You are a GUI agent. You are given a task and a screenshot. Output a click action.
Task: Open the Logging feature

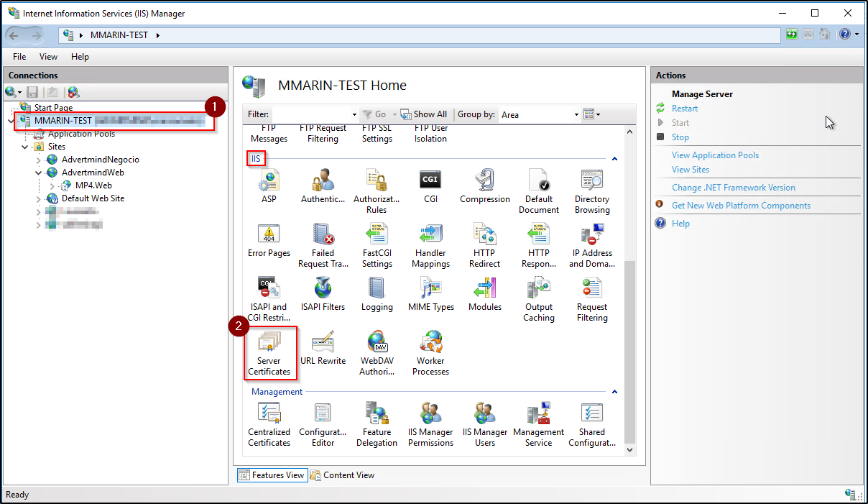coord(377,294)
